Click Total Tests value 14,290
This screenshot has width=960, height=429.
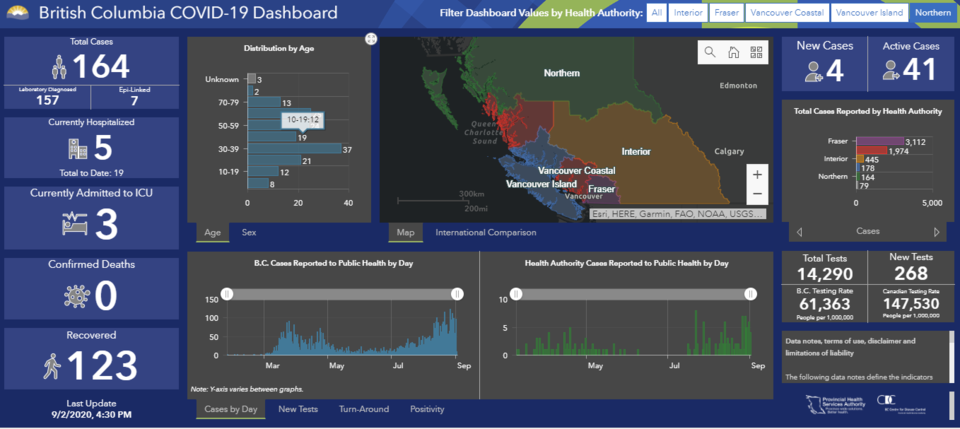(825, 274)
